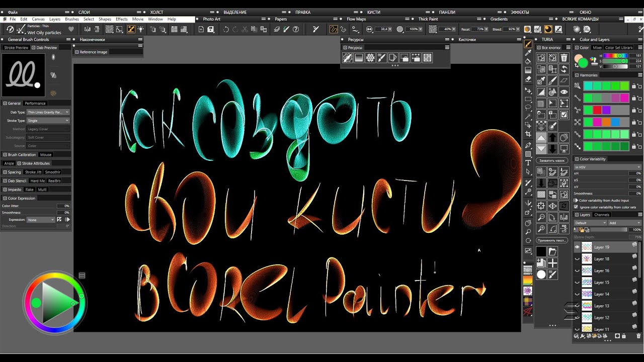Open the Color Expression tab
This screenshot has height=362, width=644.
pos(19,198)
